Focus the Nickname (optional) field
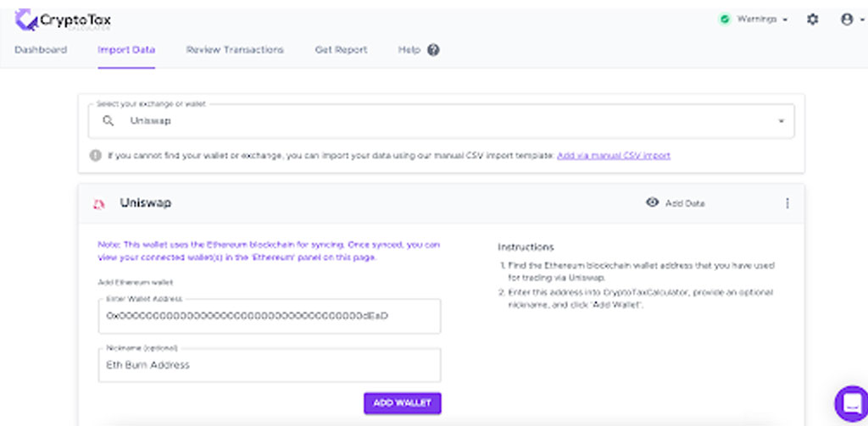 coord(270,365)
